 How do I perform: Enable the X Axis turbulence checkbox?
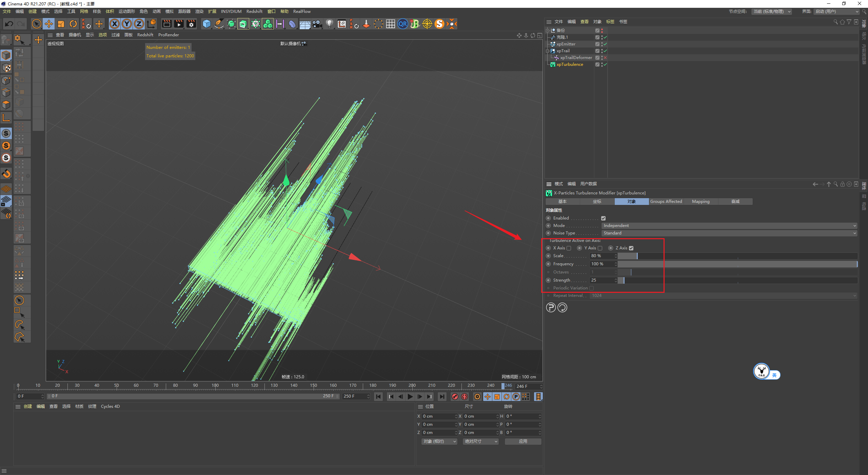pyautogui.click(x=569, y=248)
